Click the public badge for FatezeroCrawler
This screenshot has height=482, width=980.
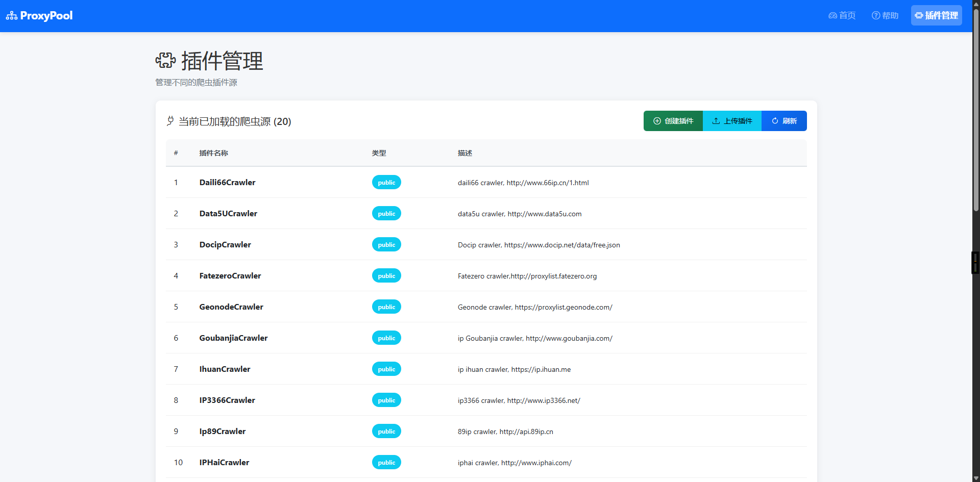point(386,276)
